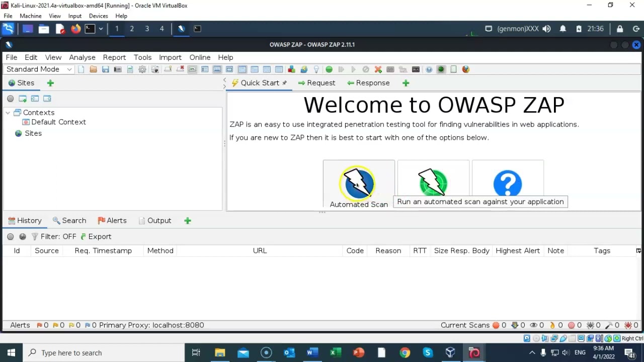This screenshot has height=362, width=644.
Task: Click the New Session toolbar icon
Action: pos(80,69)
